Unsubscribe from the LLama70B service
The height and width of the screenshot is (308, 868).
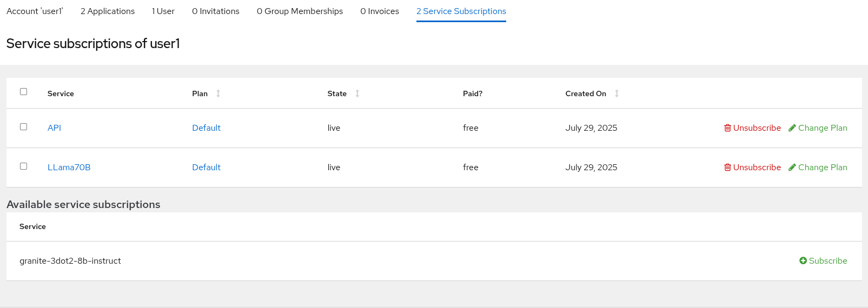click(752, 168)
